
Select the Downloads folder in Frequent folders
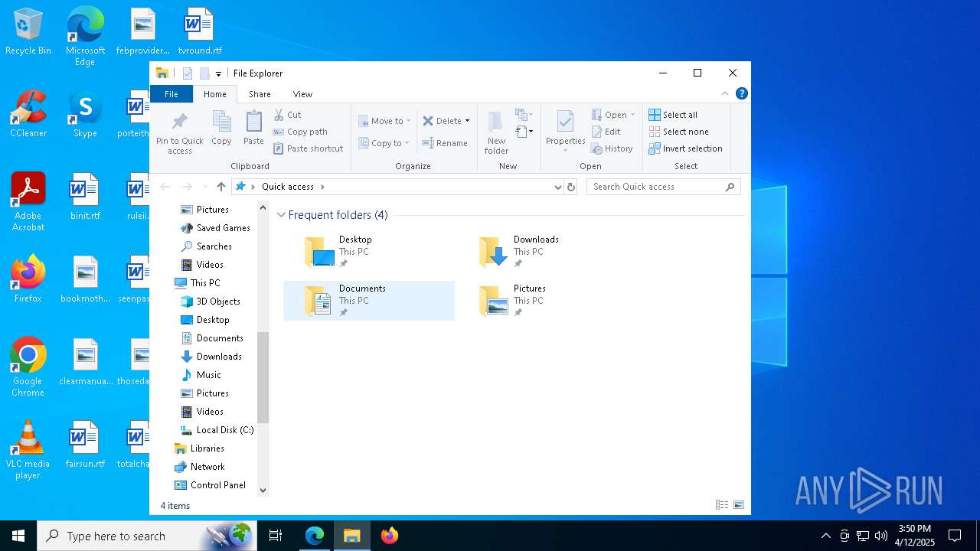(544, 252)
